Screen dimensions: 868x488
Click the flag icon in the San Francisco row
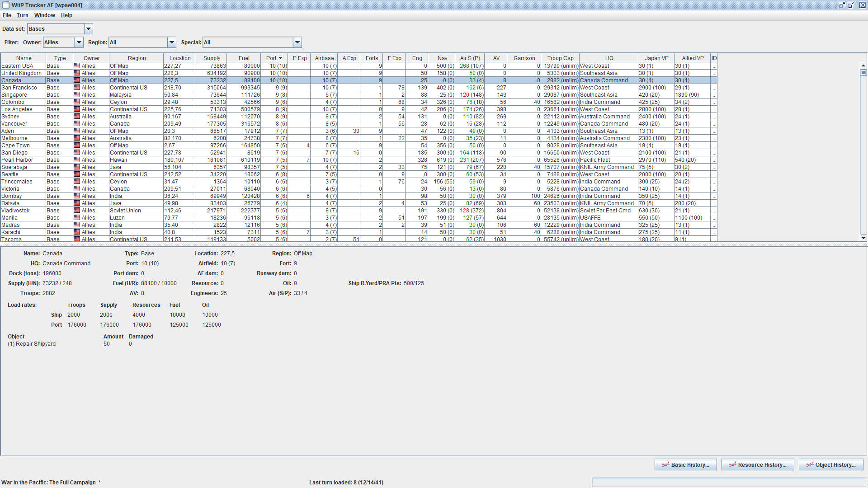[x=77, y=88]
